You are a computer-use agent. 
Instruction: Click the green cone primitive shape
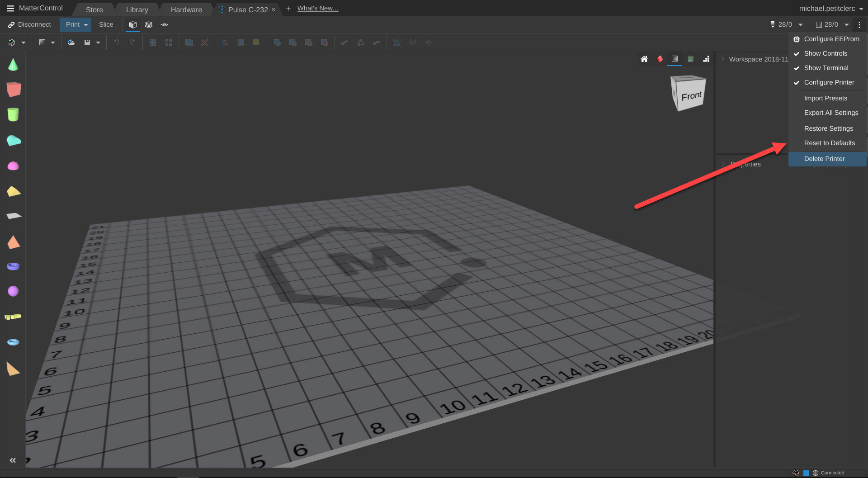[x=13, y=65]
